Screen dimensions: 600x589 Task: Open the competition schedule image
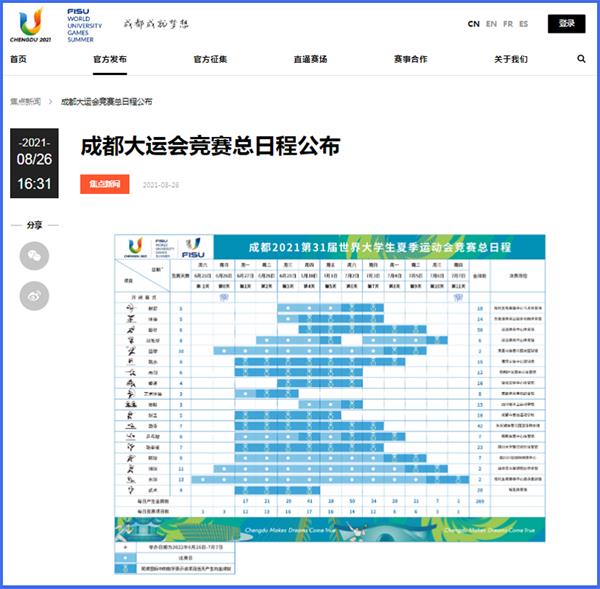330,390
